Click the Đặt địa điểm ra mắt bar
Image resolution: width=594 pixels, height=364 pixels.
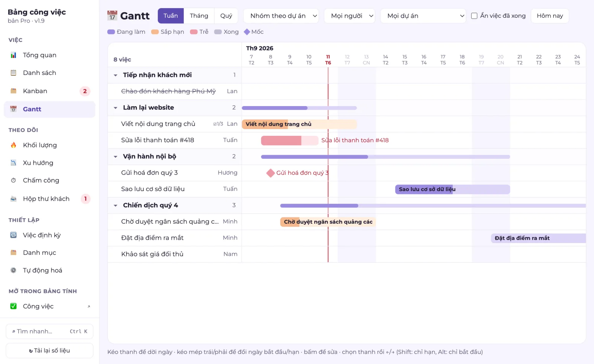tap(538, 238)
